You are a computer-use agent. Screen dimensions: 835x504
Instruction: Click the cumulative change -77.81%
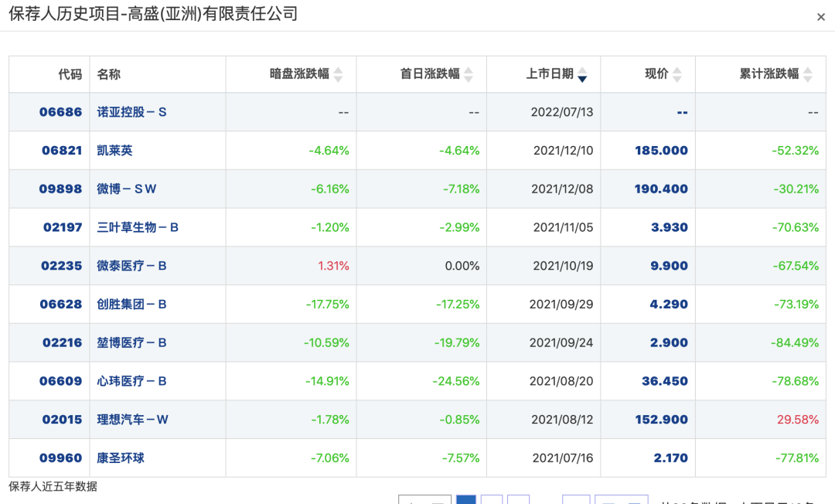tap(796, 458)
